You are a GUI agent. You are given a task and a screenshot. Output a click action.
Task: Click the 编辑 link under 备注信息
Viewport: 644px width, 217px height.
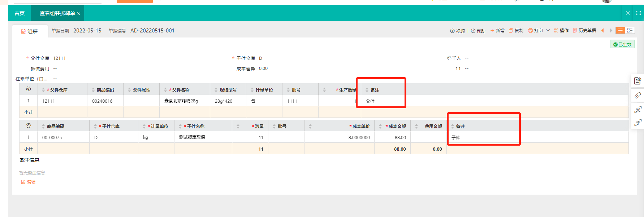28,182
